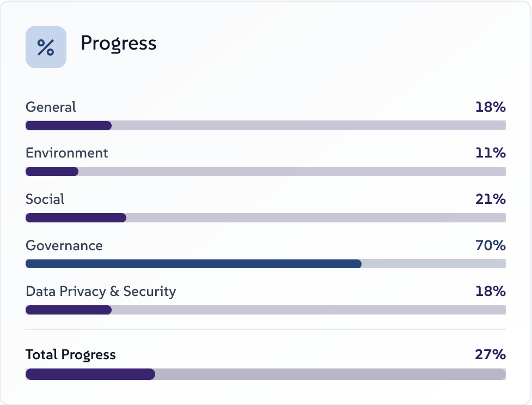Click the Progress card title
Screen dimensions: 532x405
point(119,44)
